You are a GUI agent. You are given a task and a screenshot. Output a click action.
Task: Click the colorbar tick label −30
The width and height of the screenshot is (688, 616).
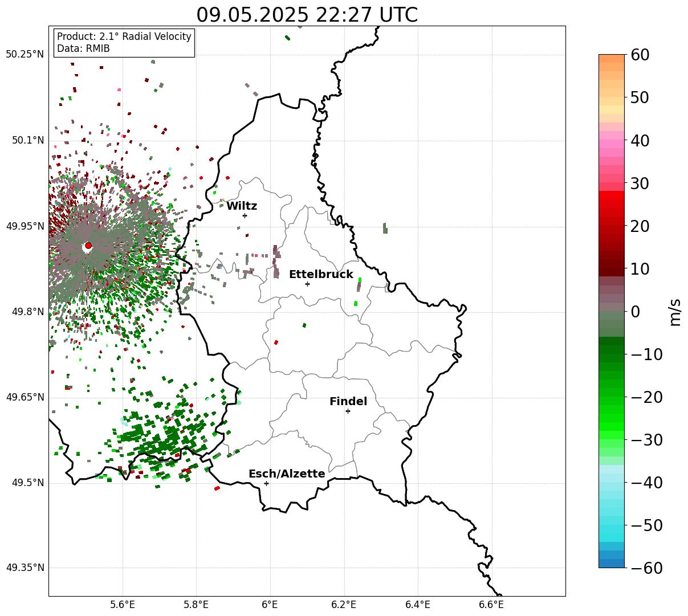[646, 440]
